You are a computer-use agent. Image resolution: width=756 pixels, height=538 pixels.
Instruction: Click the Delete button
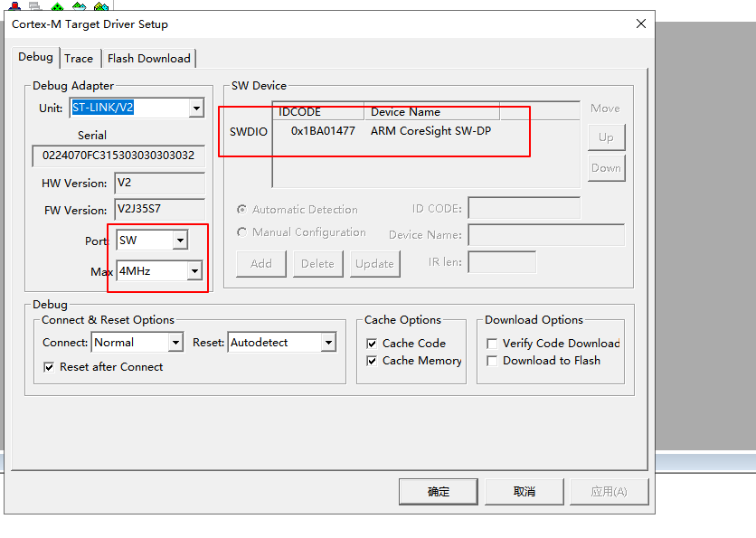point(317,264)
